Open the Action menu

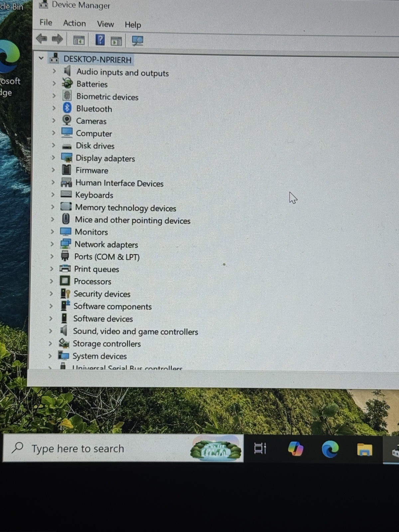tap(74, 23)
